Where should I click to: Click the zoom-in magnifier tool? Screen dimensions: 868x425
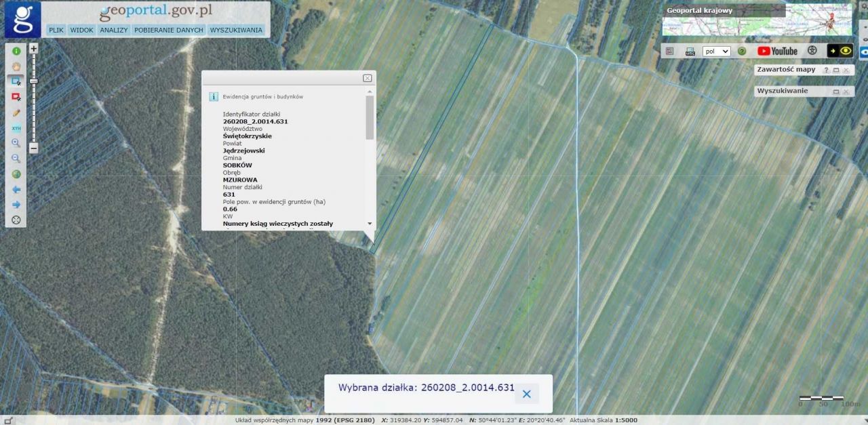point(16,143)
